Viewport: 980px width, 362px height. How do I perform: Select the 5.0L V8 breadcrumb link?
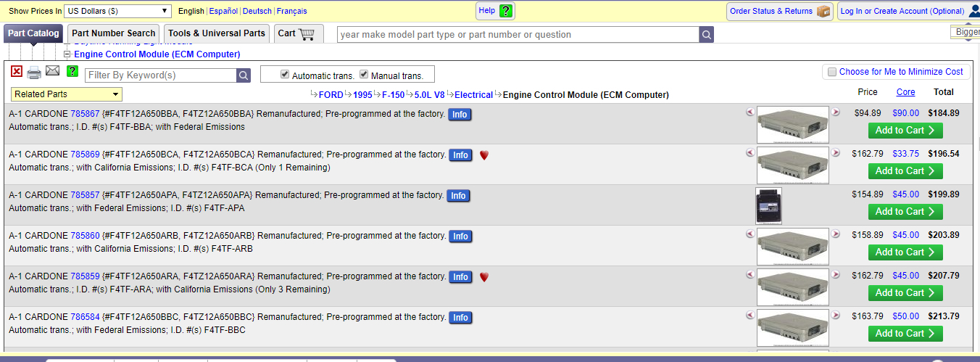430,95
